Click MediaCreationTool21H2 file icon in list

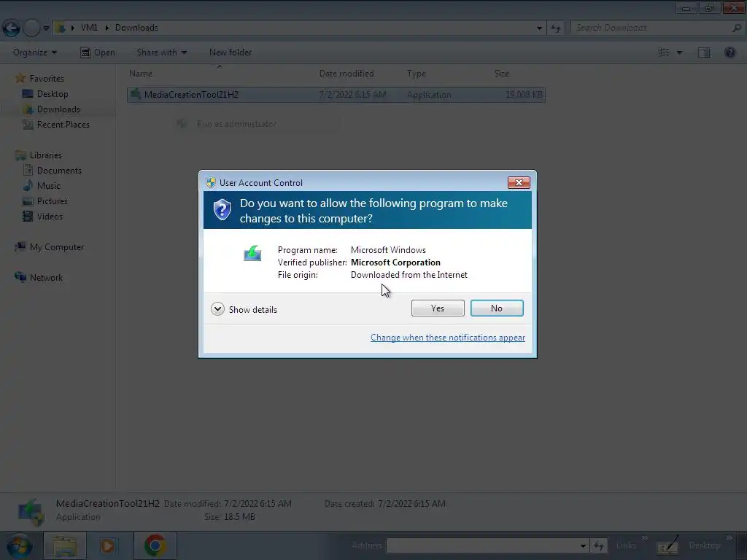click(x=136, y=94)
